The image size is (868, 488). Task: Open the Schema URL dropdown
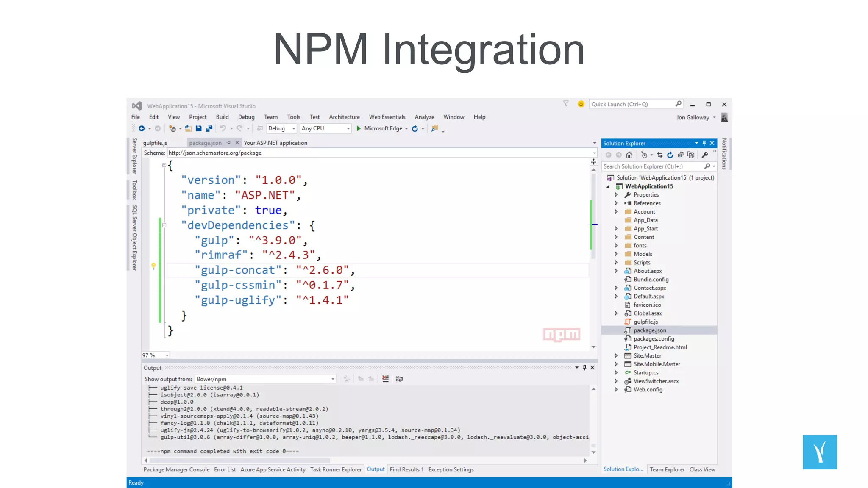pyautogui.click(x=594, y=153)
